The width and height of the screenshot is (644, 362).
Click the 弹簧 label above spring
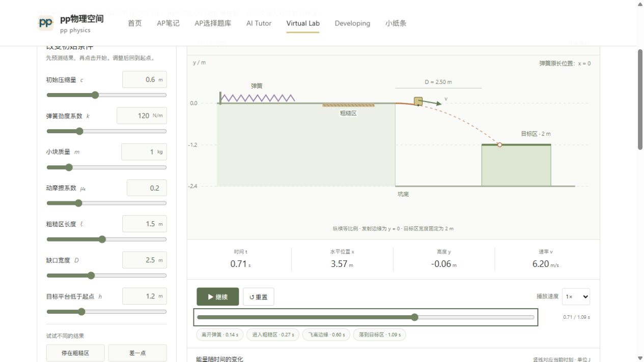(x=257, y=86)
